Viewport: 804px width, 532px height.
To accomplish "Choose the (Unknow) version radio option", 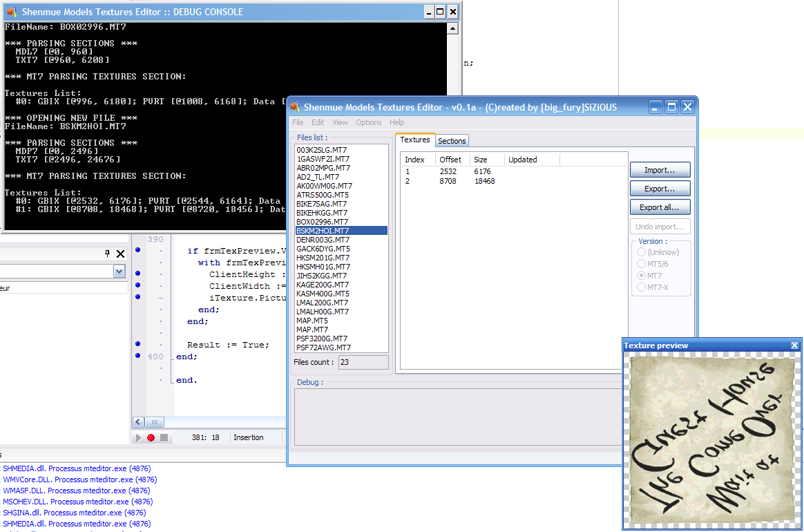I will (641, 252).
